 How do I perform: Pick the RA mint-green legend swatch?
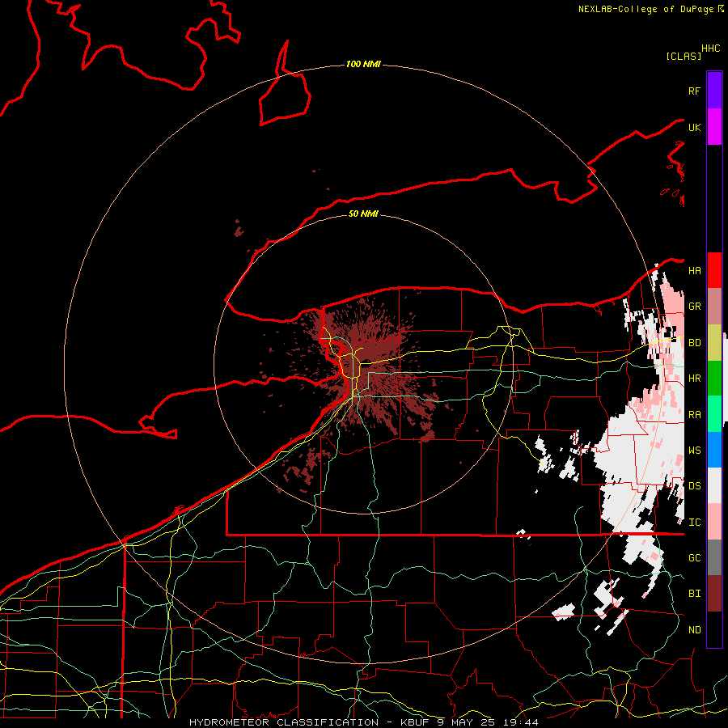coord(714,414)
